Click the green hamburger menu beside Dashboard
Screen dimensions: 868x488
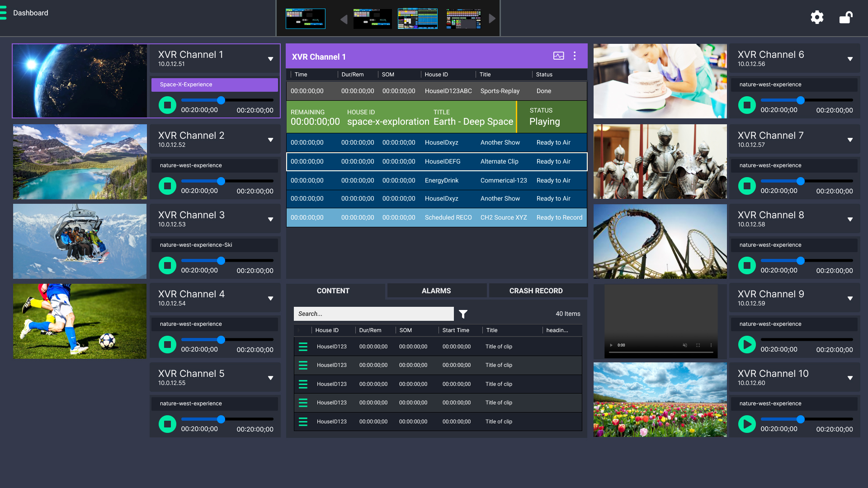click(x=5, y=13)
